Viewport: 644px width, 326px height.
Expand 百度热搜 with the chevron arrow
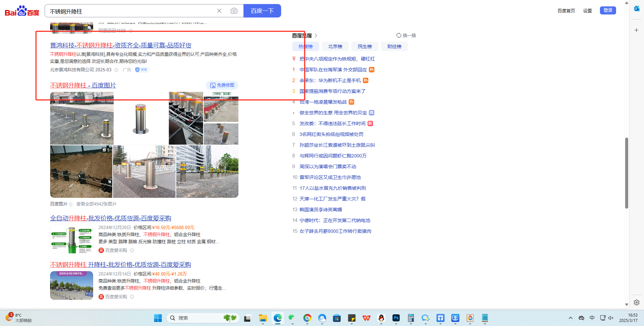(316, 36)
